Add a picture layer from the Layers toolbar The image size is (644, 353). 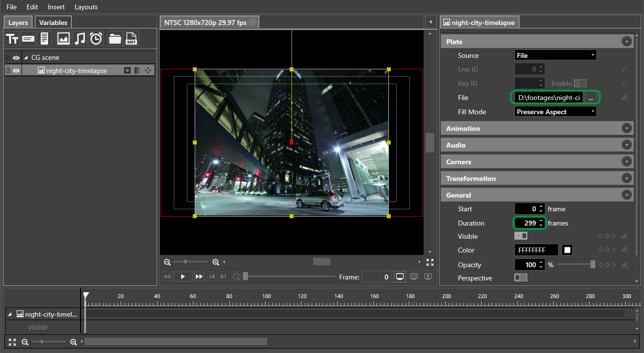(x=63, y=39)
